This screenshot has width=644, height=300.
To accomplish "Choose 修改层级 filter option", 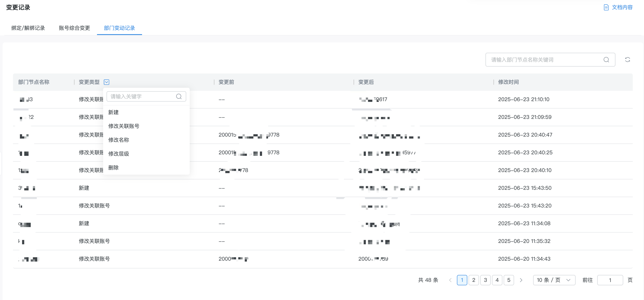I will click(x=119, y=154).
